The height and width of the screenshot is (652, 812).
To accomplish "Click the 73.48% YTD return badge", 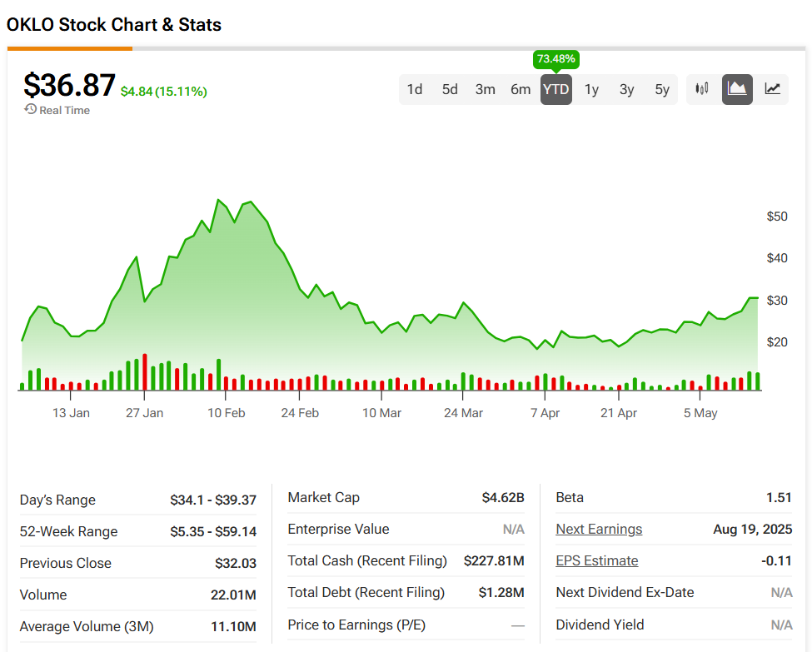I will (556, 59).
